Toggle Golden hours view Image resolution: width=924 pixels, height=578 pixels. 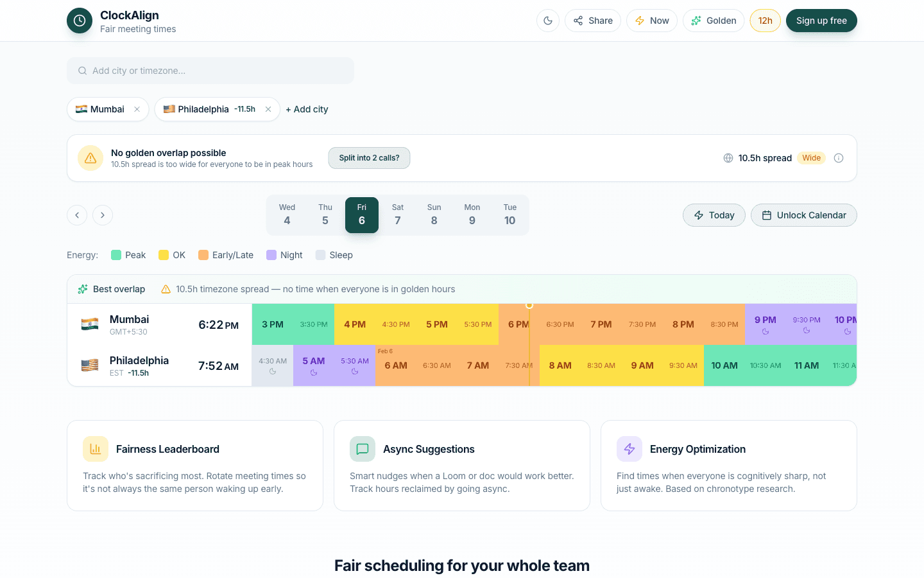pos(713,20)
